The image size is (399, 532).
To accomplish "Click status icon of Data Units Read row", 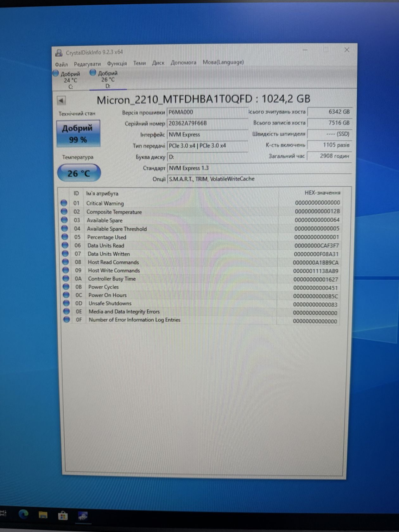I will pyautogui.click(x=65, y=245).
